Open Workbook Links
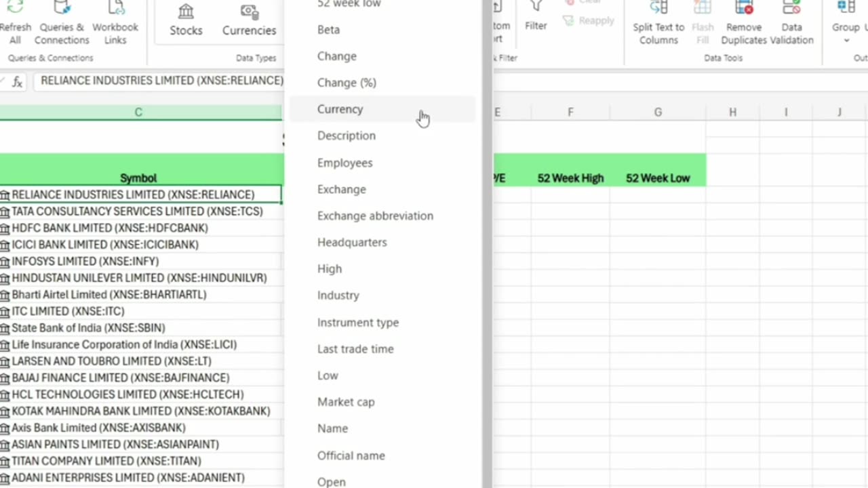Image resolution: width=868 pixels, height=488 pixels. (x=115, y=23)
